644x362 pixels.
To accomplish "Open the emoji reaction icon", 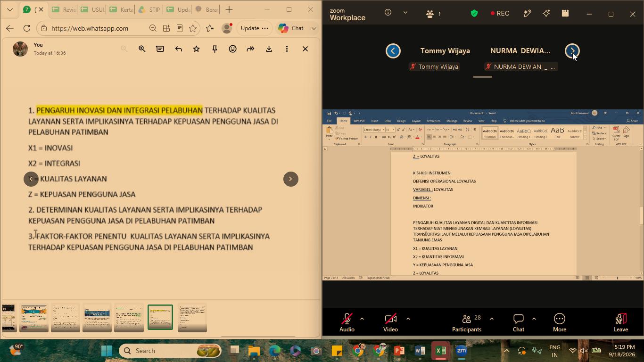I will 232,49.
